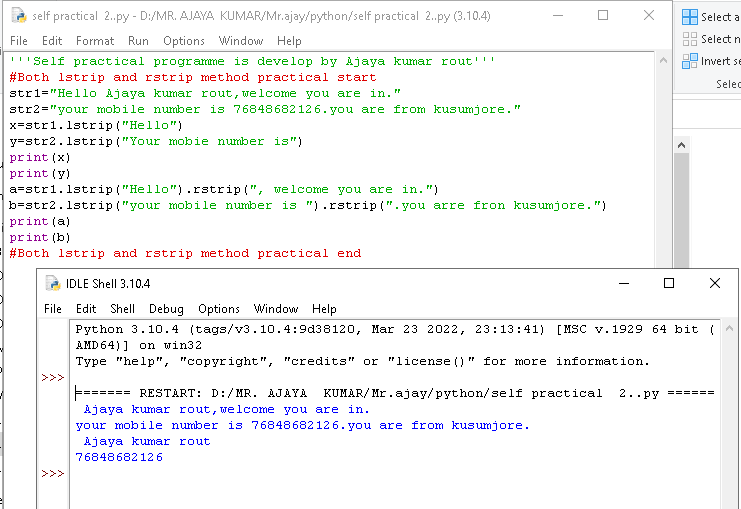Click the IDLE Shell title bar icon
741x509 pixels.
click(x=54, y=283)
